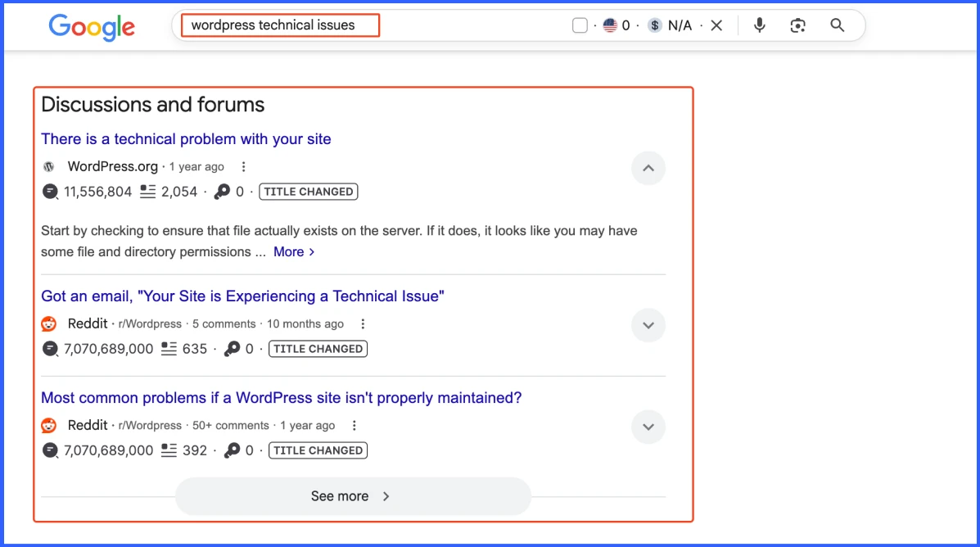The width and height of the screenshot is (980, 547).
Task: Follow the More link in the snippet
Action: [x=294, y=252]
